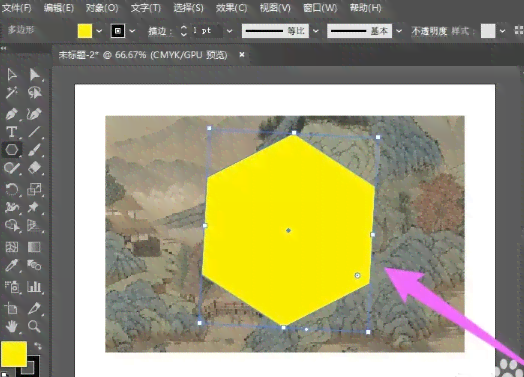Close the 未标题-2 document tab

(x=242, y=54)
